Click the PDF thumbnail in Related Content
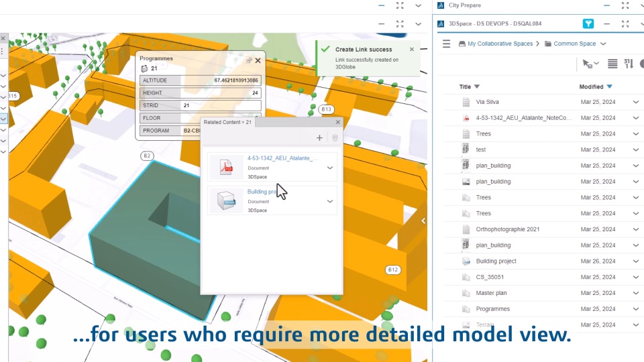The height and width of the screenshot is (362, 644). tap(226, 167)
